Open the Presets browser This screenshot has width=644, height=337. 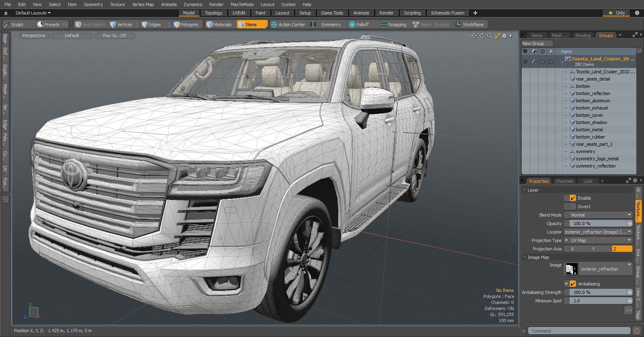coord(52,25)
